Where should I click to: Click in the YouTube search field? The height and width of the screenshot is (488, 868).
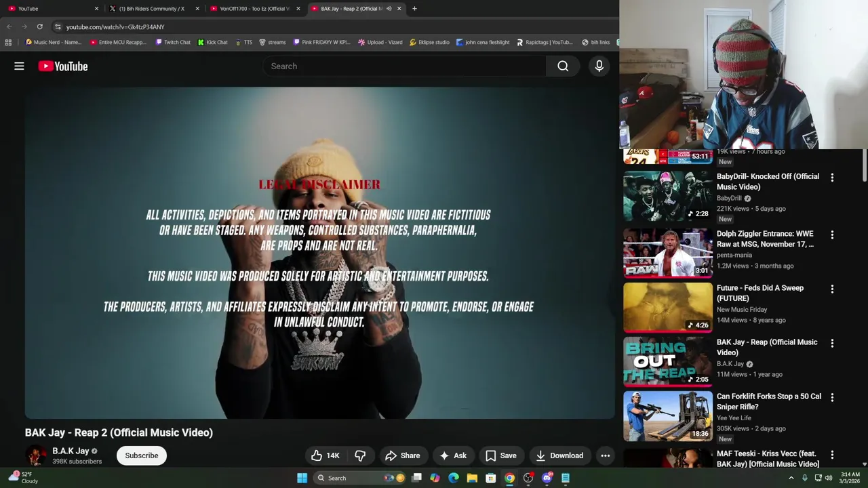click(404, 66)
